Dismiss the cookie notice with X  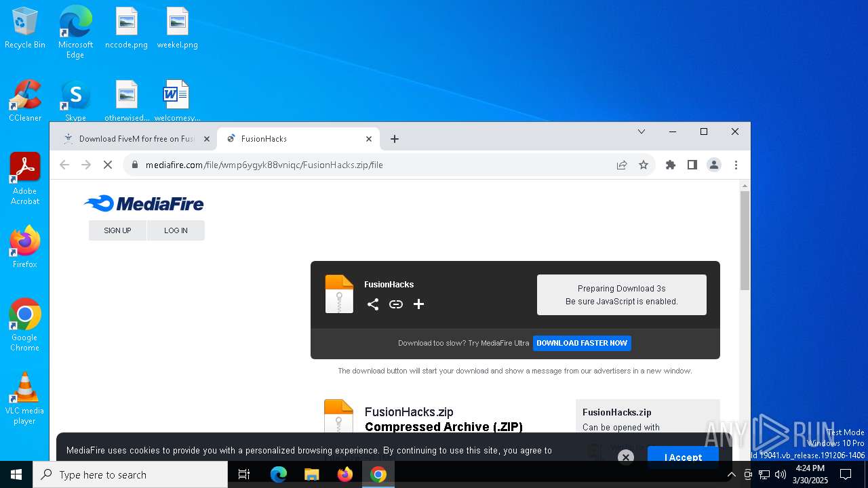tap(626, 457)
